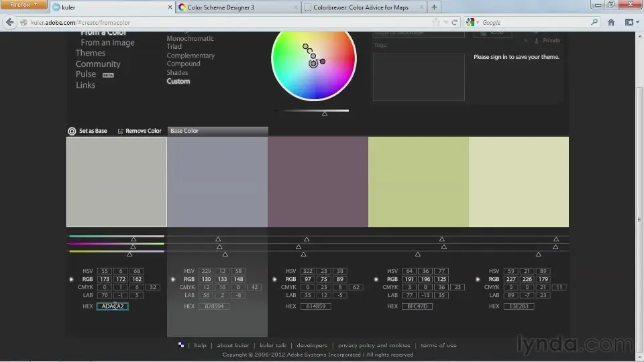This screenshot has height=362, width=644.
Task: Click the Firefox back arrow button
Action: pos(9,23)
